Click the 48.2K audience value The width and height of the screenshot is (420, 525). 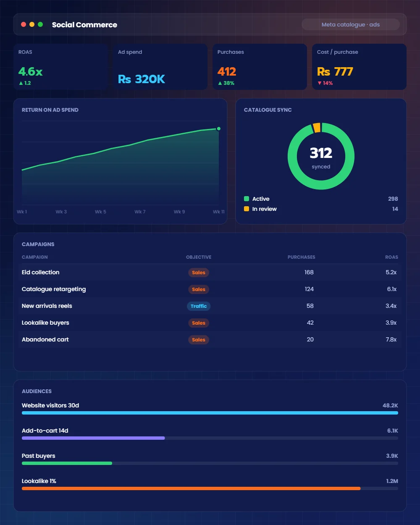(390, 405)
